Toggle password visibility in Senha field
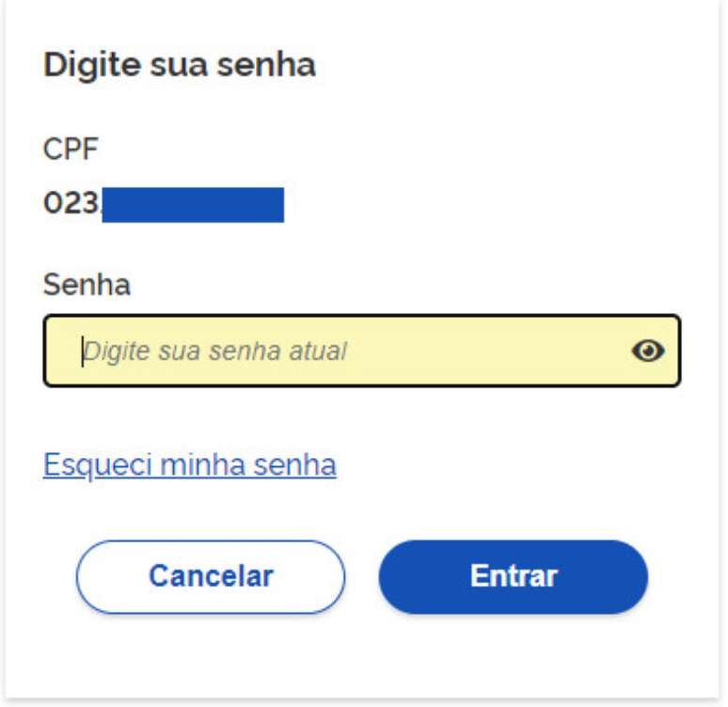728x707 pixels. coord(648,352)
